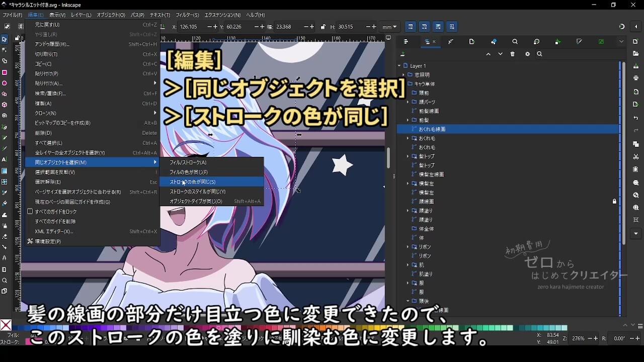Select the 3D Box tool
This screenshot has width=644, height=362.
click(5, 105)
